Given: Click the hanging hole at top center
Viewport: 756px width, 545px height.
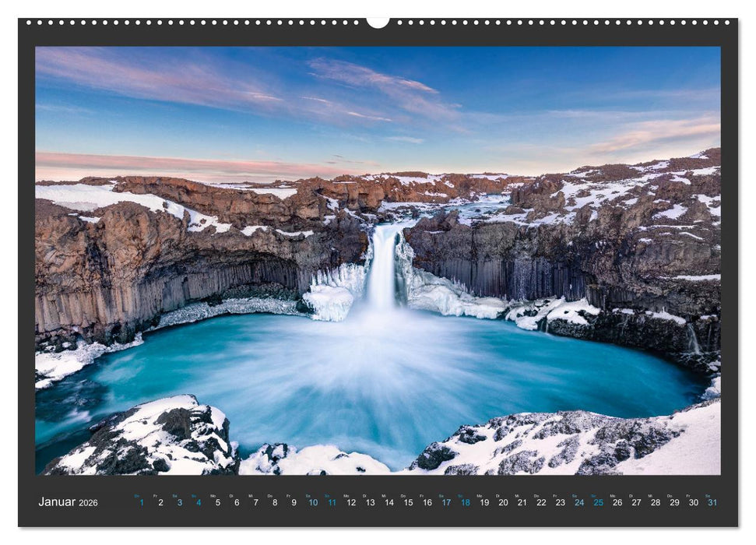Looking at the screenshot, I should tap(378, 23).
